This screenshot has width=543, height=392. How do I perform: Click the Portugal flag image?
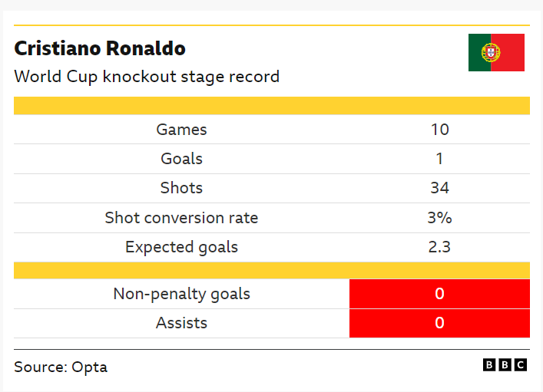[x=496, y=53]
